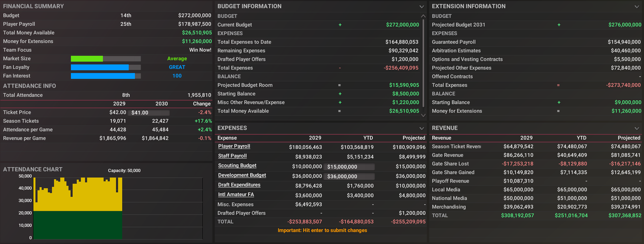Screen dimensions: 644x244
Task: Click Extension Starting Balance value $9,000,000
Action: [x=628, y=102]
